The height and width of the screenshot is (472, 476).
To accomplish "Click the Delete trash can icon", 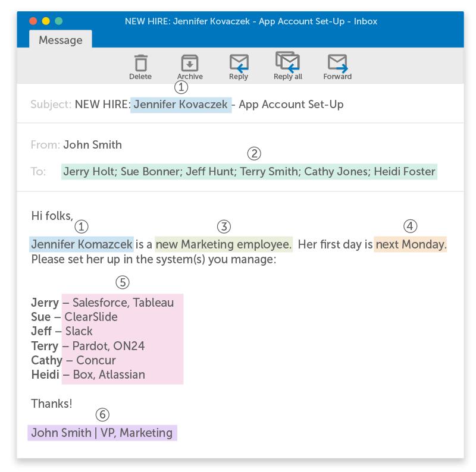I will (140, 63).
